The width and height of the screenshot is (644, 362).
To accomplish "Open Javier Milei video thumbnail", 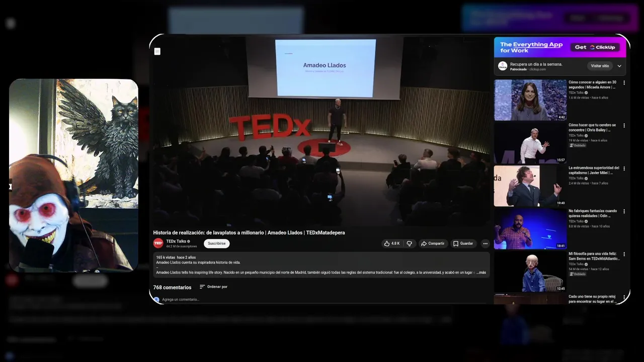I will click(530, 186).
